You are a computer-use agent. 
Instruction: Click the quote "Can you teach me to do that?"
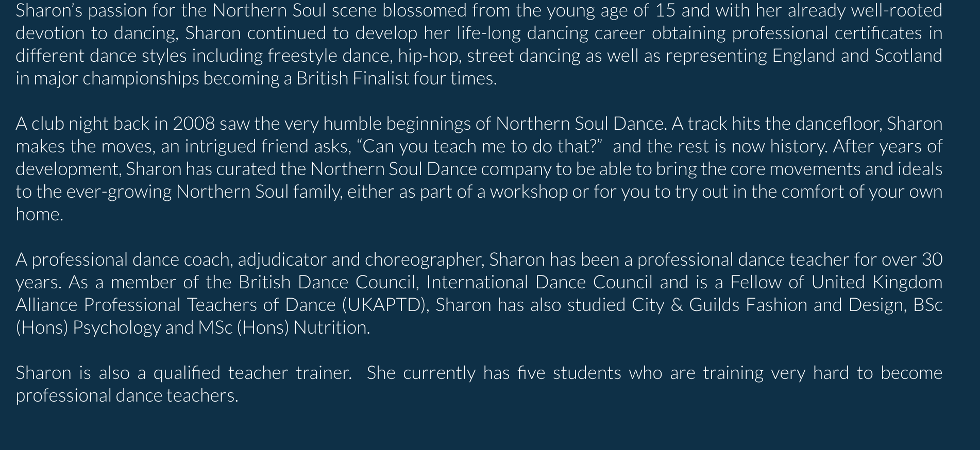[480, 146]
